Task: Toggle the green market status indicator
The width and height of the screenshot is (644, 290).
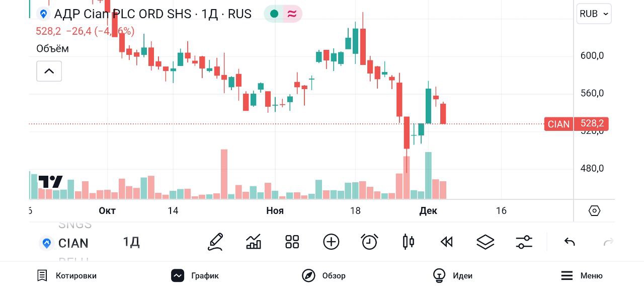Action: click(274, 14)
